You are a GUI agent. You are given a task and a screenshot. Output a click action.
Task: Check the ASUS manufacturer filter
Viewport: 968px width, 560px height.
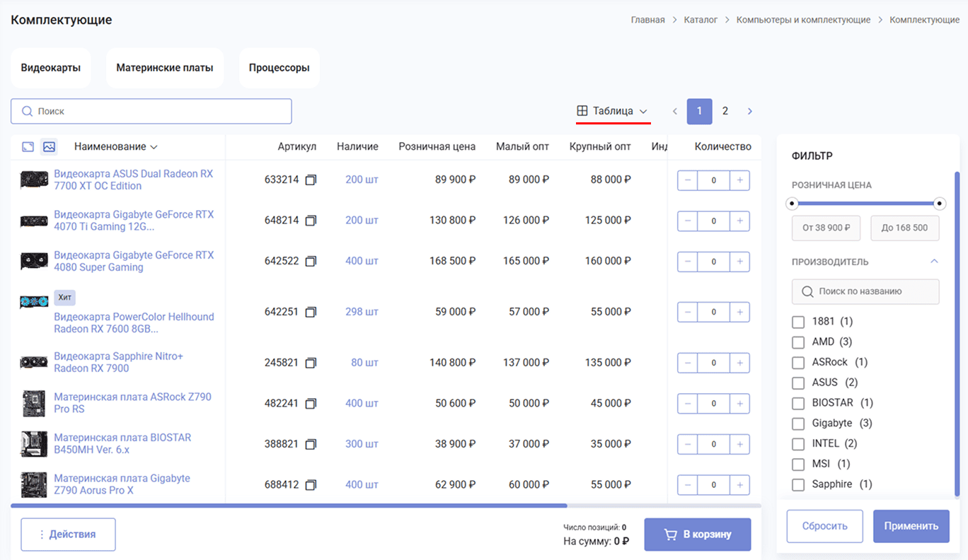point(798,383)
